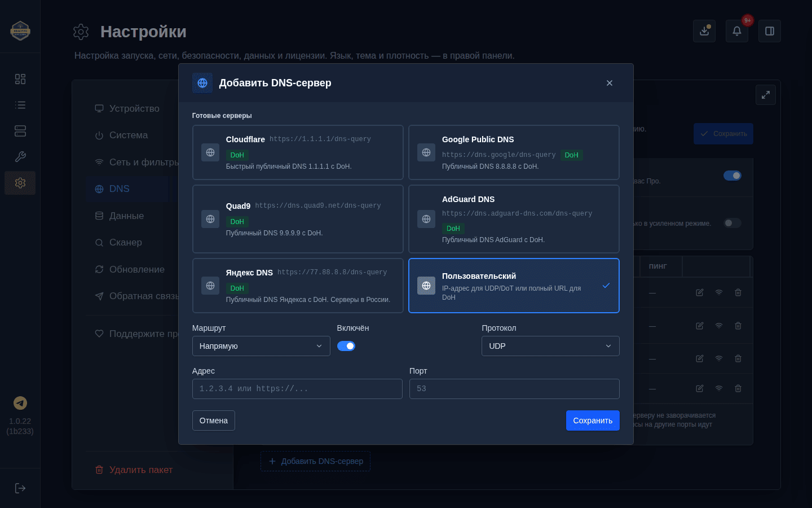Viewport: 812px width, 508px height.
Task: Click the dashboard grid icon in sidebar
Action: point(20,79)
